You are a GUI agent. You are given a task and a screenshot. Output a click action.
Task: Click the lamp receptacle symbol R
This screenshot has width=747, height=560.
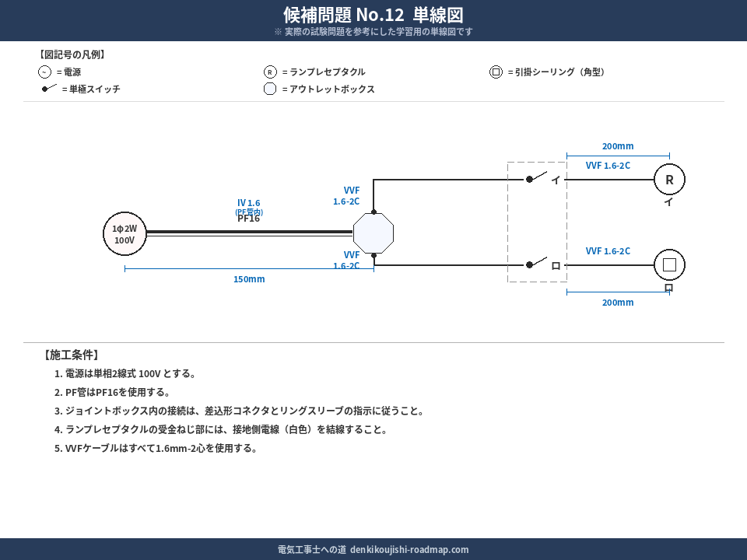669,179
